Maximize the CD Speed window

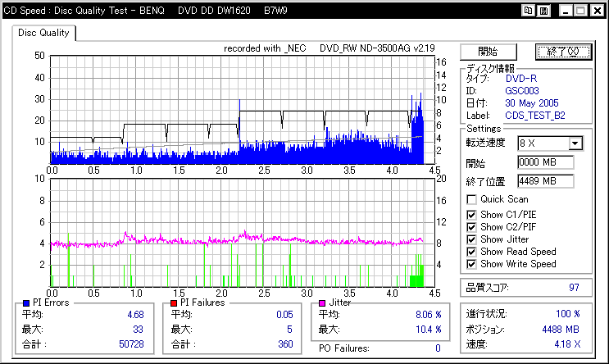pos(581,11)
